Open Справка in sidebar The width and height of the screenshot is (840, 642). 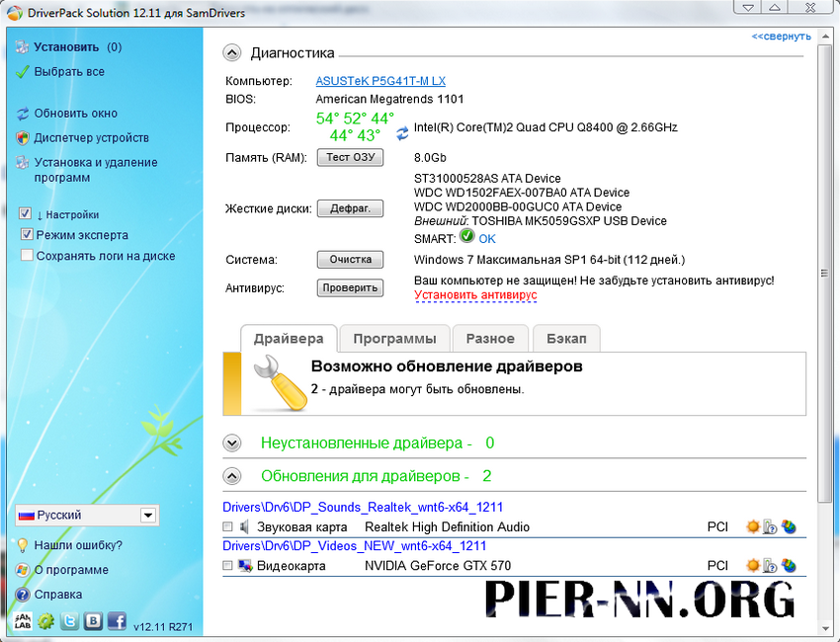(58, 595)
